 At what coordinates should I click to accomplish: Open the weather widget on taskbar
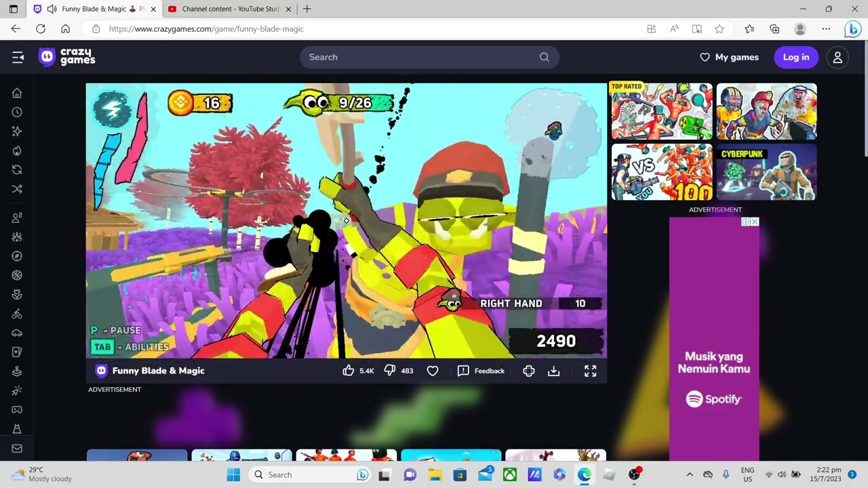pyautogui.click(x=42, y=474)
